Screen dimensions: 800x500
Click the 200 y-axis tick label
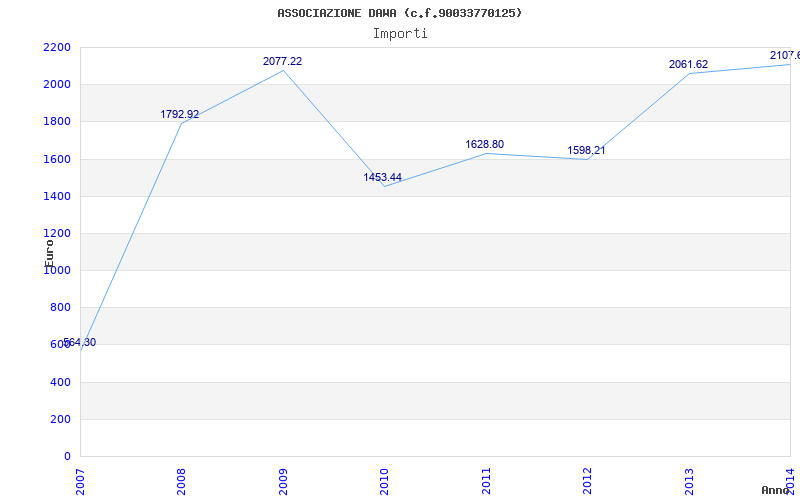[60, 419]
